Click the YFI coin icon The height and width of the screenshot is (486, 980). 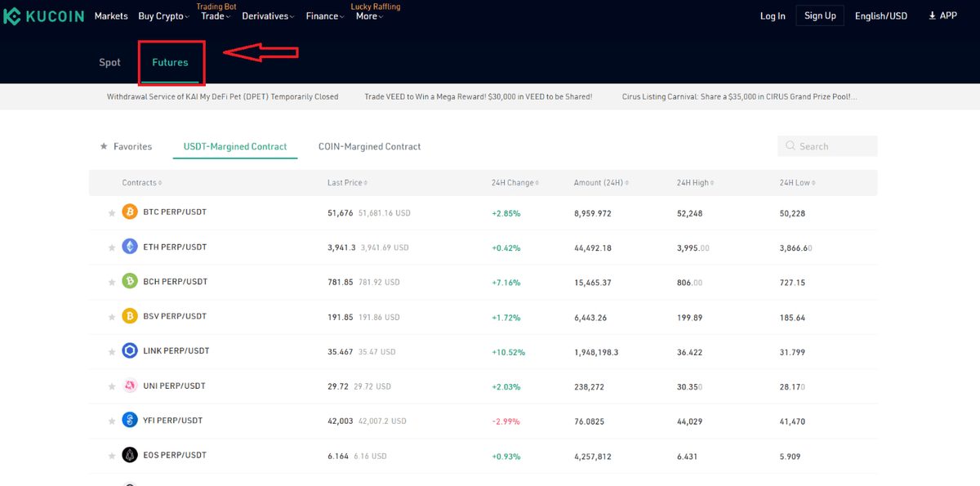[x=130, y=420]
